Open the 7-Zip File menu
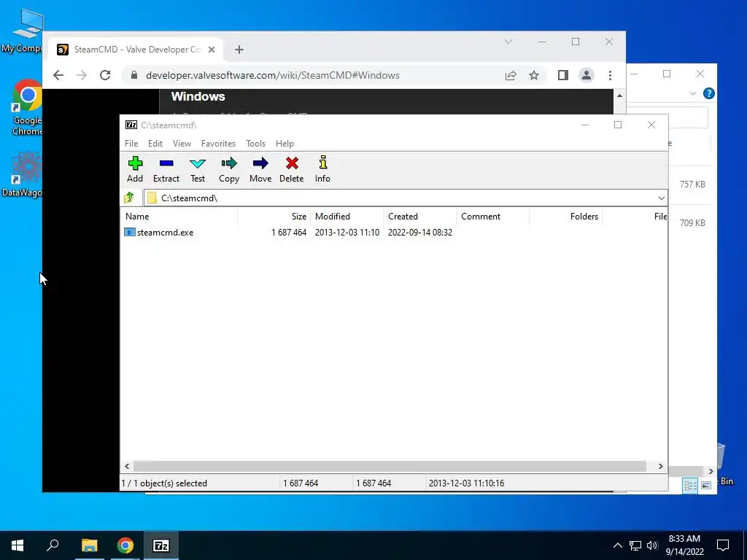Screen dimensions: 747x560 (131, 144)
